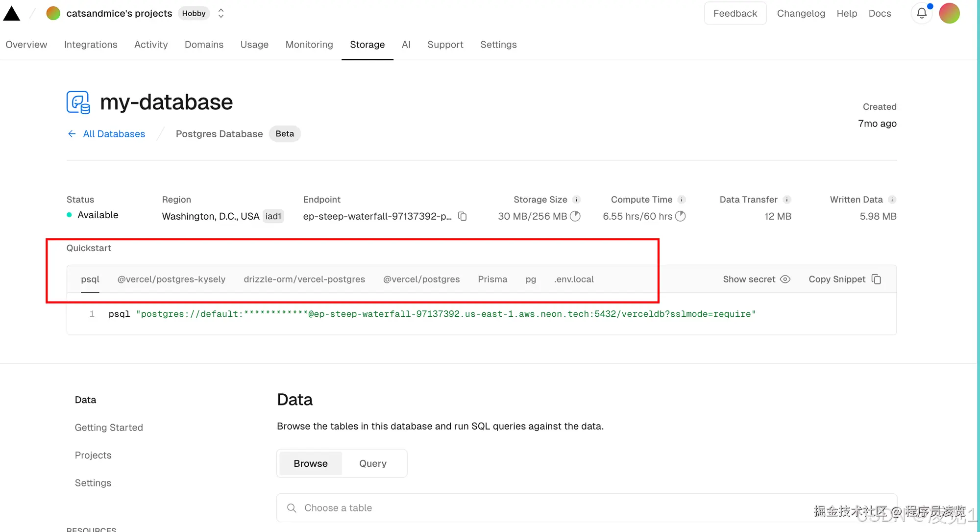Select the Prisma quickstart tab

click(492, 279)
